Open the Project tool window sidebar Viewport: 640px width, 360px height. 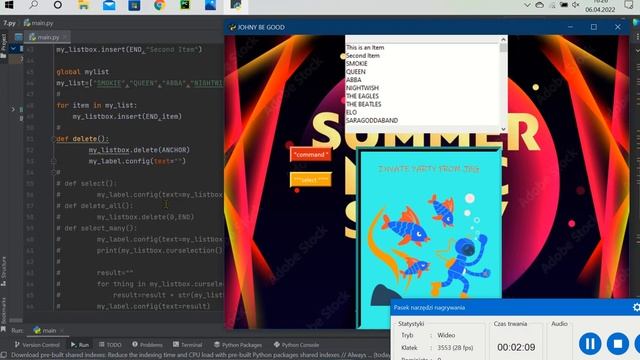(4, 46)
